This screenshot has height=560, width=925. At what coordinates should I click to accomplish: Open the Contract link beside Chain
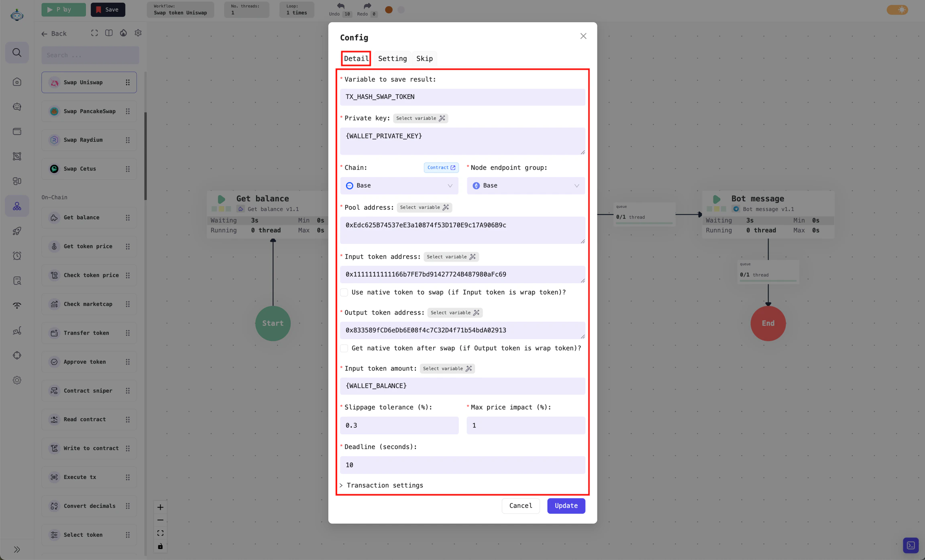[x=441, y=168]
